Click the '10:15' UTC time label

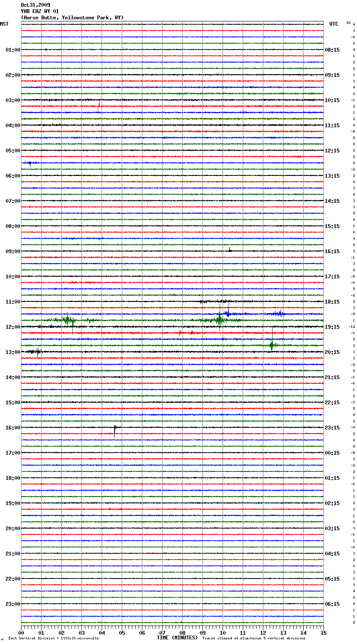coord(332,100)
